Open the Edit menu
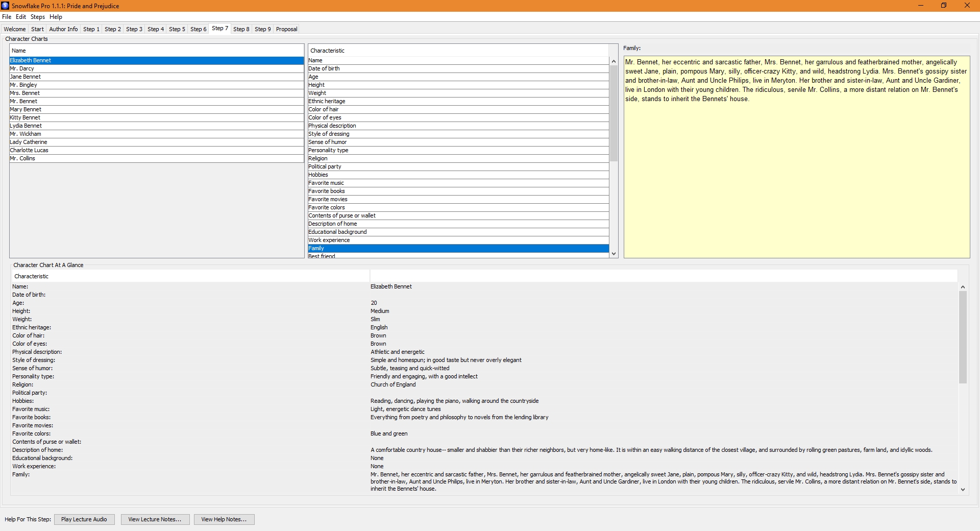The width and height of the screenshot is (980, 531). coord(21,17)
